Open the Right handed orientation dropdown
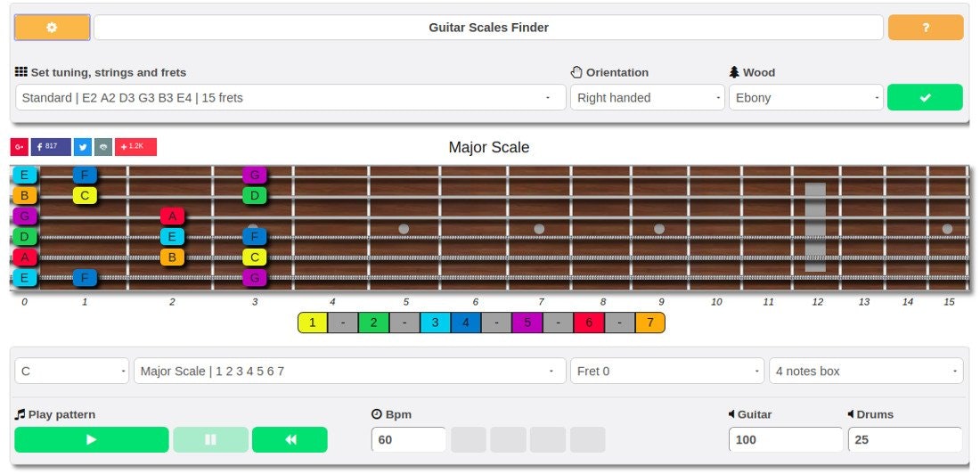 (648, 97)
